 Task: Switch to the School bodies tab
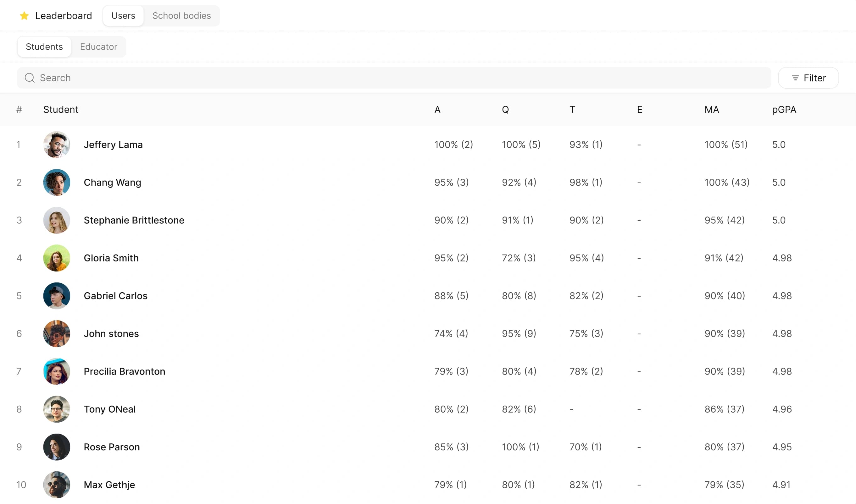click(x=181, y=16)
